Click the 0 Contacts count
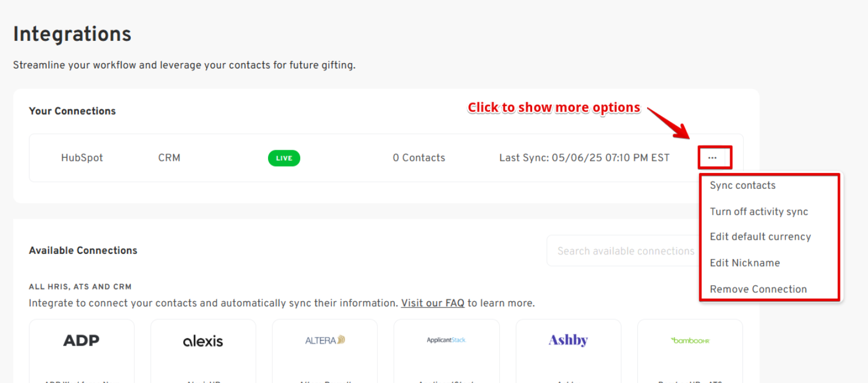Screen dimensions: 868x383 419,158
